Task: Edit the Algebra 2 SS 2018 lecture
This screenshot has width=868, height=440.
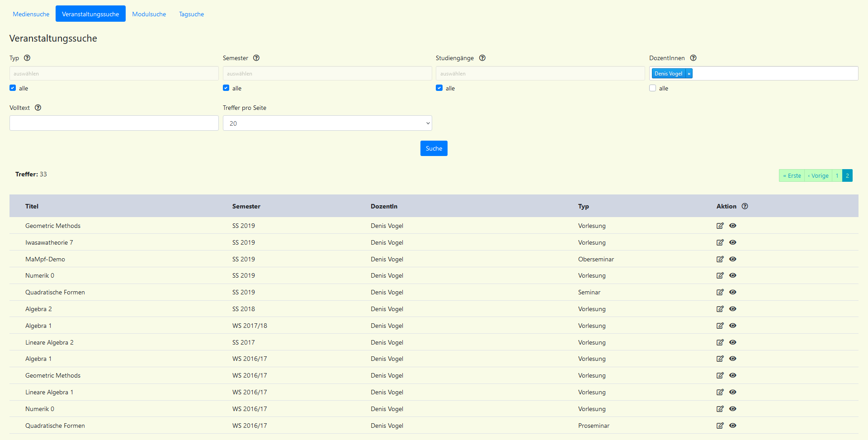Action: coord(720,309)
